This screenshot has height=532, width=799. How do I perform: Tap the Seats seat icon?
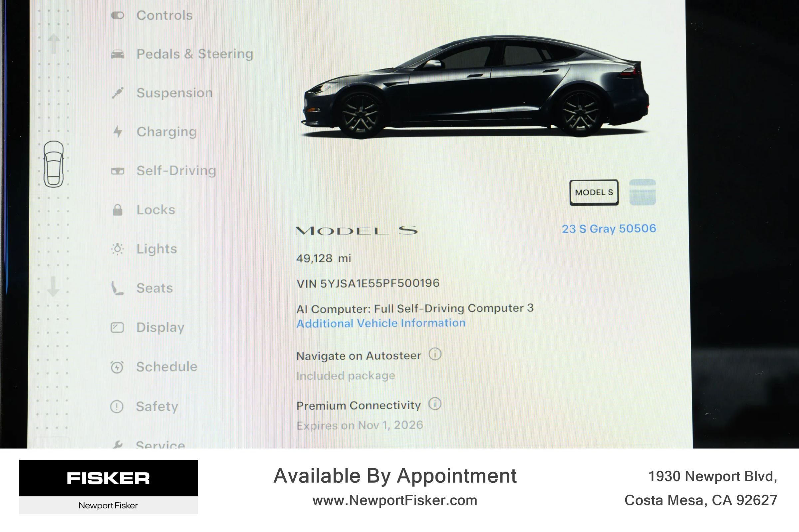pos(118,288)
